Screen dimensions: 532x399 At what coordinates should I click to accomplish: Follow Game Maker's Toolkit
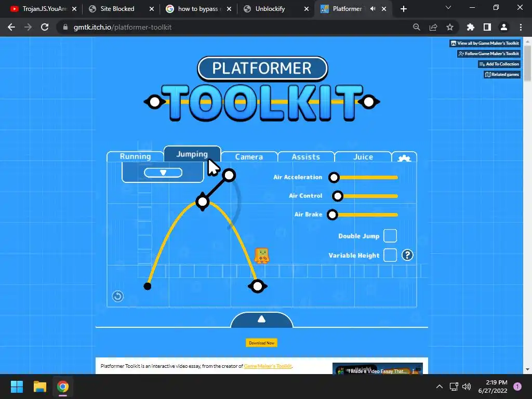pyautogui.click(x=488, y=54)
